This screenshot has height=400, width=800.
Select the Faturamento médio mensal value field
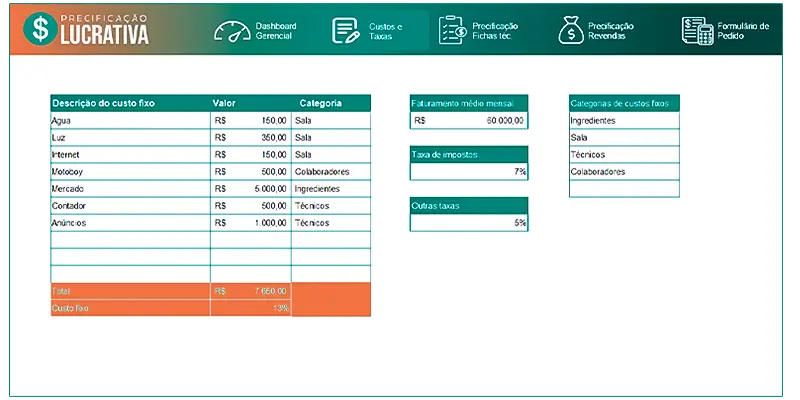[468, 121]
